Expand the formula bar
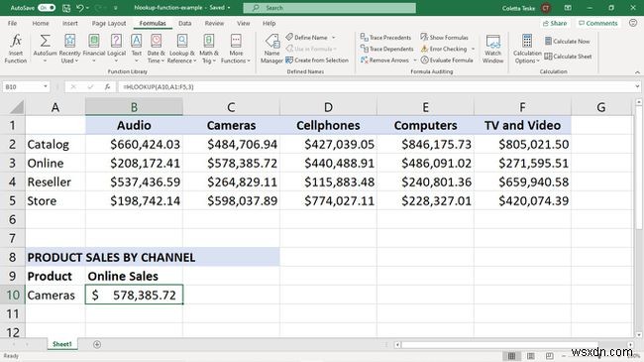Image resolution: width=644 pixels, height=362 pixels. (x=637, y=87)
